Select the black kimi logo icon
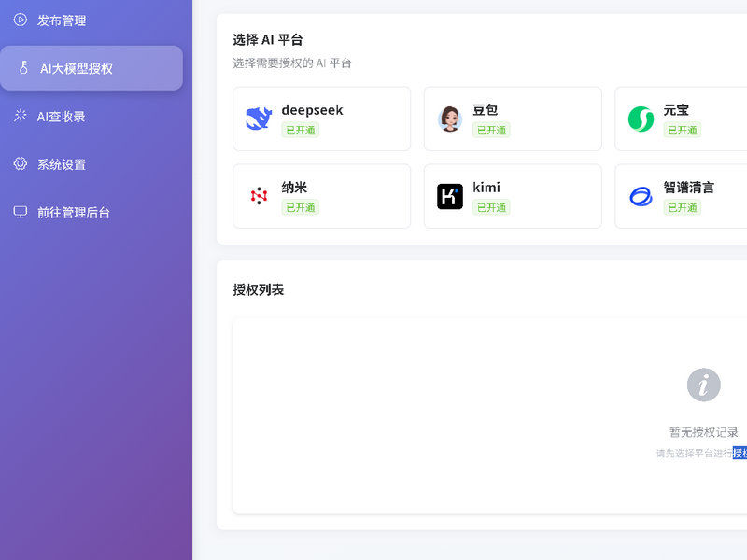Viewport: 747px width, 560px height. (449, 196)
